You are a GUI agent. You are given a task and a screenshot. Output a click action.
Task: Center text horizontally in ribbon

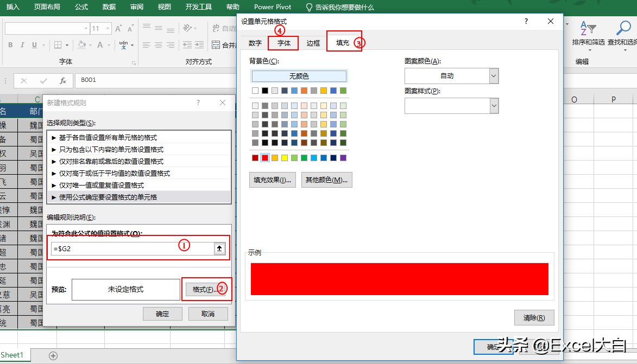pos(159,45)
